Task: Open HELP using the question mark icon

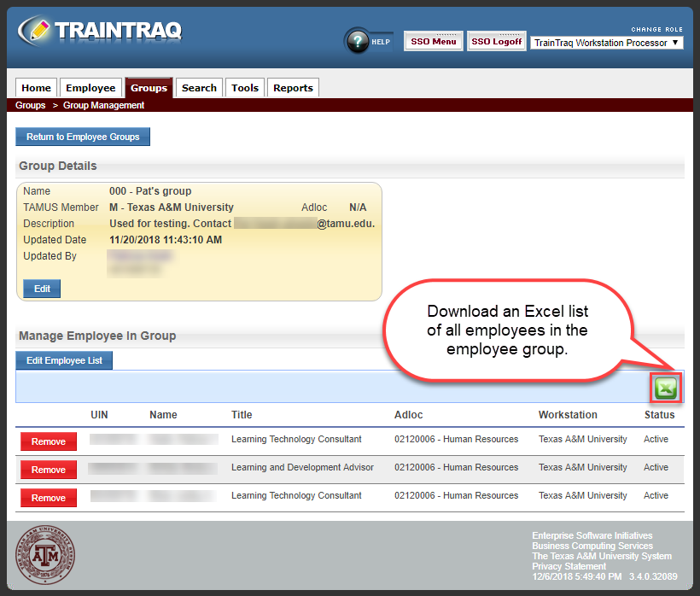Action: coord(359,40)
